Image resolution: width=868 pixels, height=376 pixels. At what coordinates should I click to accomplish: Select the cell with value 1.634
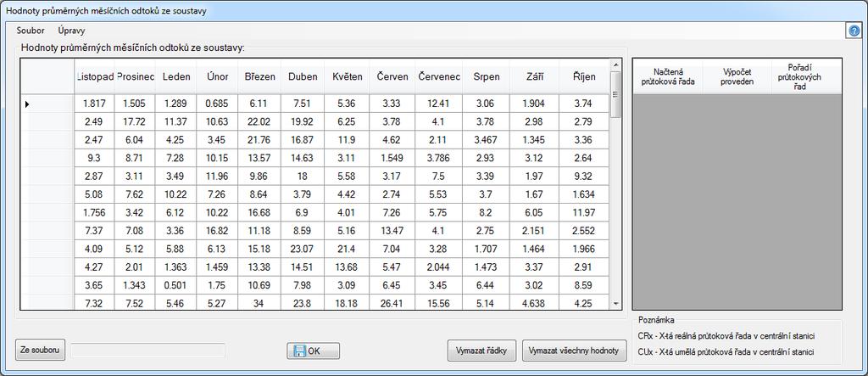point(584,194)
